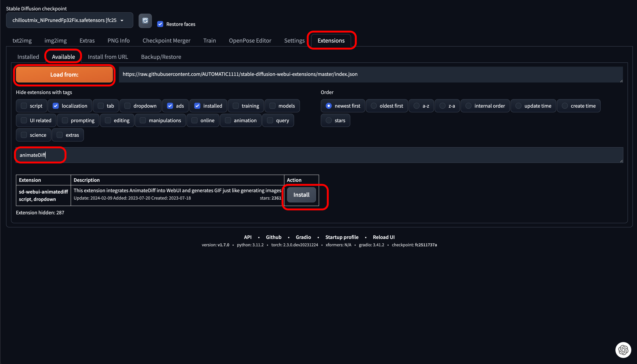Switch to the Extensions tab
637x364 pixels.
pyautogui.click(x=331, y=40)
